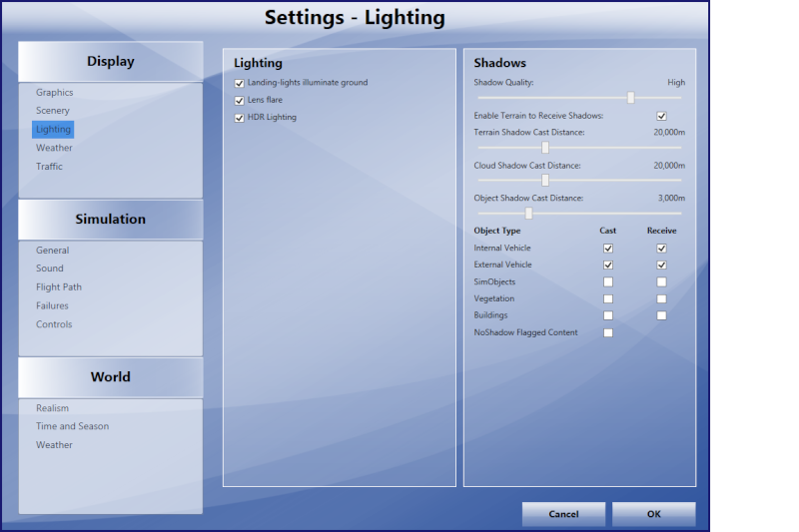
Task: Open Scenery settings page
Action: click(53, 111)
